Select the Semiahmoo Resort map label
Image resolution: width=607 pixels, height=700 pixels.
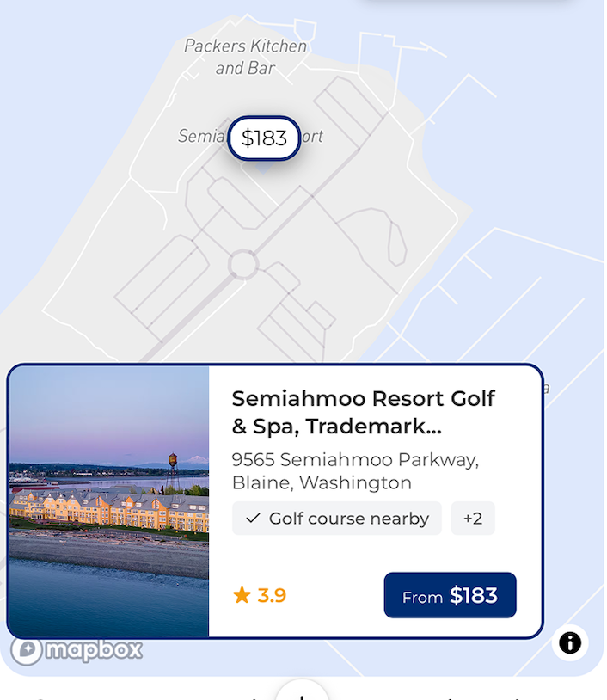[250, 136]
